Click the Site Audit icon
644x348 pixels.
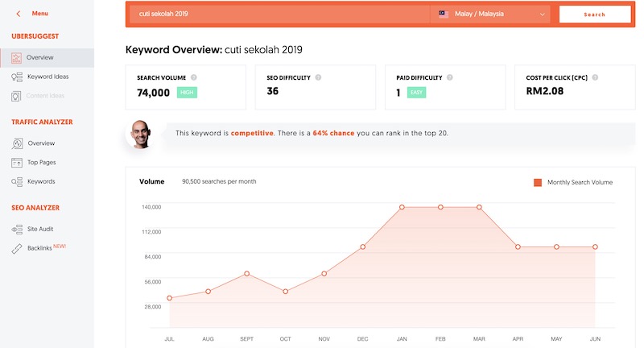point(17,229)
